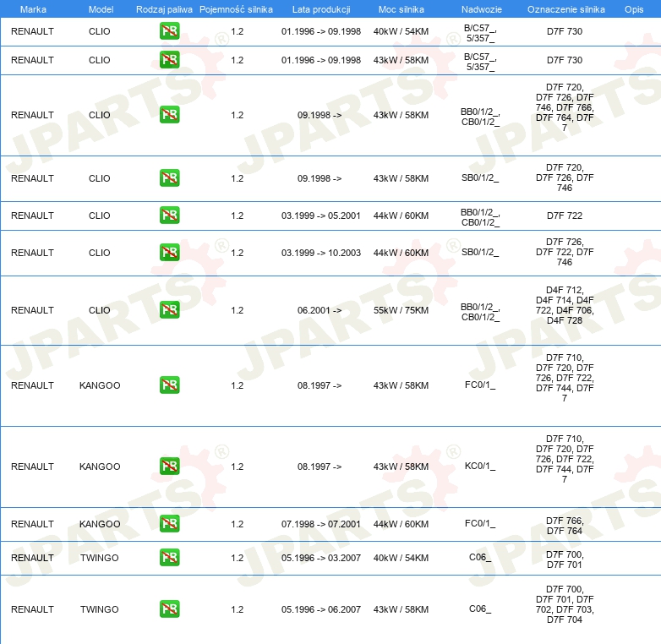Click fuel icon in KANGOO 44kW / 60KM row
661x644 pixels.
click(x=169, y=524)
